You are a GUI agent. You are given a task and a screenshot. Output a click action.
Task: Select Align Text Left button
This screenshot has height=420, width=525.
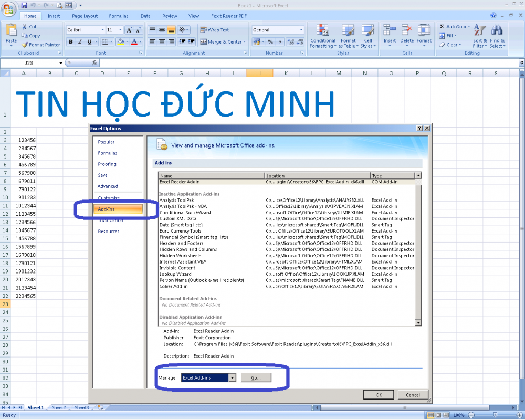click(x=153, y=42)
